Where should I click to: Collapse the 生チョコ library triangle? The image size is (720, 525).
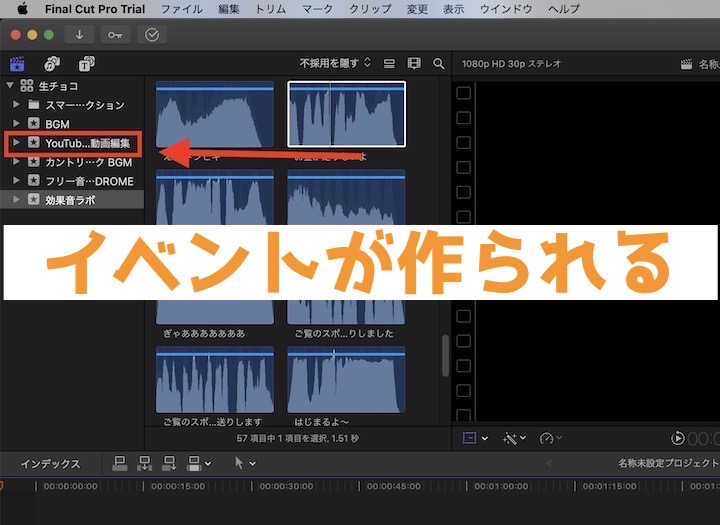point(10,85)
